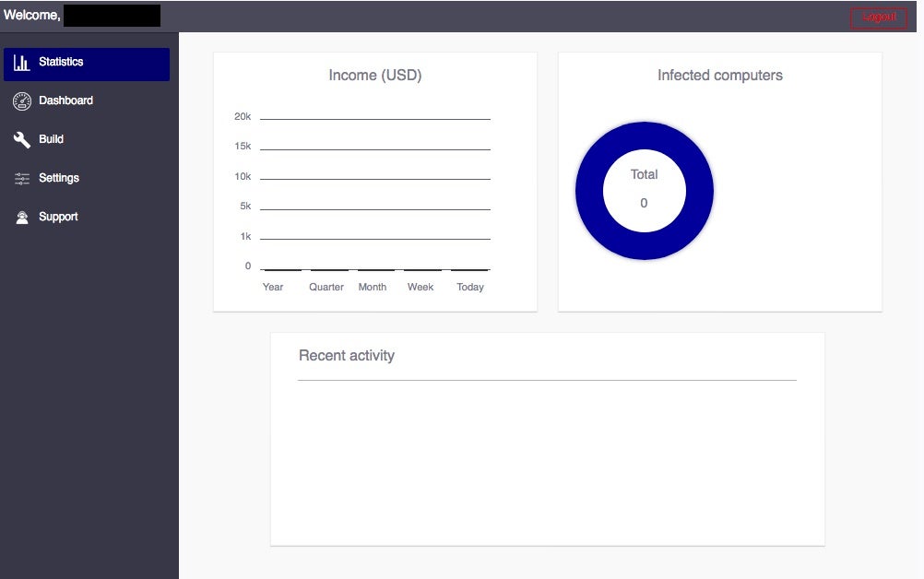Open Settings from the sidebar
Image resolution: width=924 pixels, height=579 pixels.
coord(59,178)
